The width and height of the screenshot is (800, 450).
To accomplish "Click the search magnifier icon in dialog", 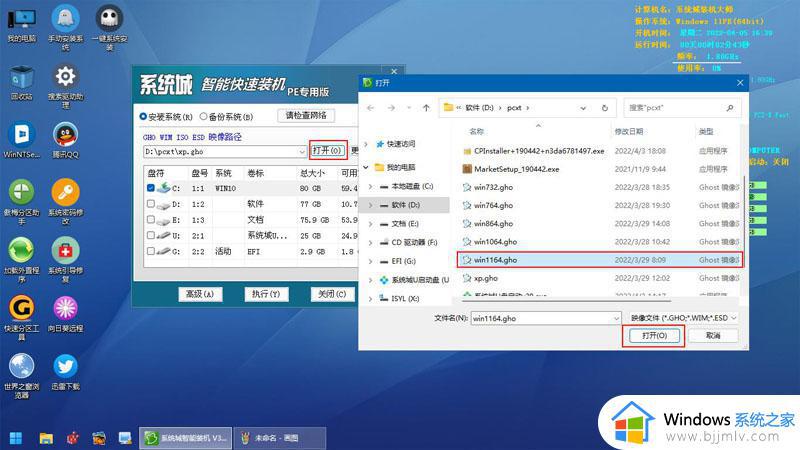I will 730,108.
